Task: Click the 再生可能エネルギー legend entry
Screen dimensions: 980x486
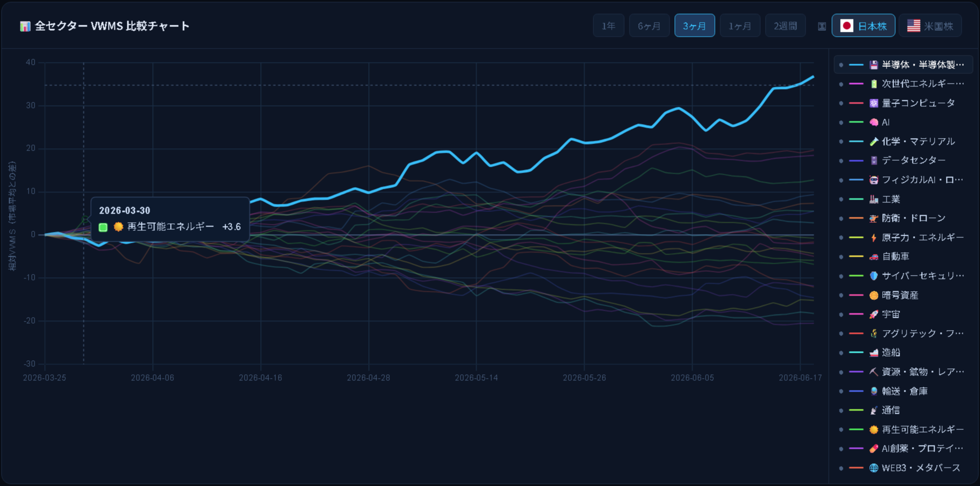Action: [903, 430]
